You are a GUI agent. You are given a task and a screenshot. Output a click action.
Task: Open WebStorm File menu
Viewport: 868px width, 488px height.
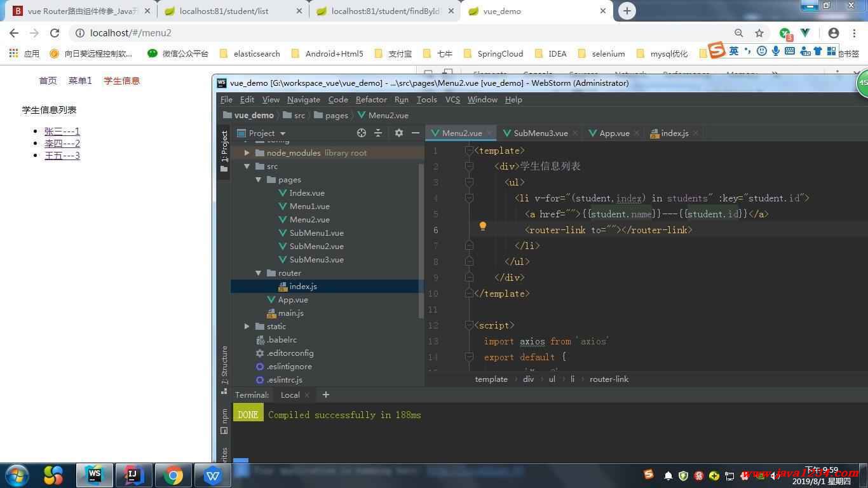pyautogui.click(x=226, y=99)
